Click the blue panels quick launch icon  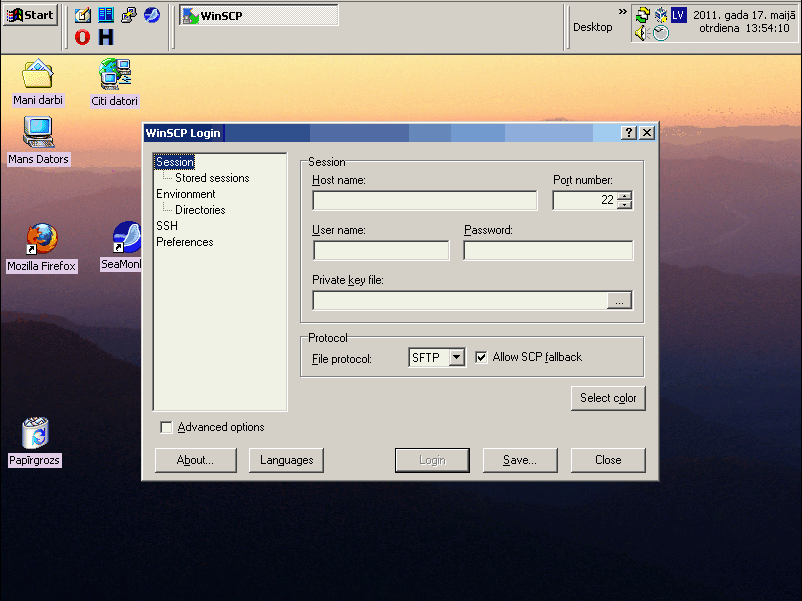(106, 15)
